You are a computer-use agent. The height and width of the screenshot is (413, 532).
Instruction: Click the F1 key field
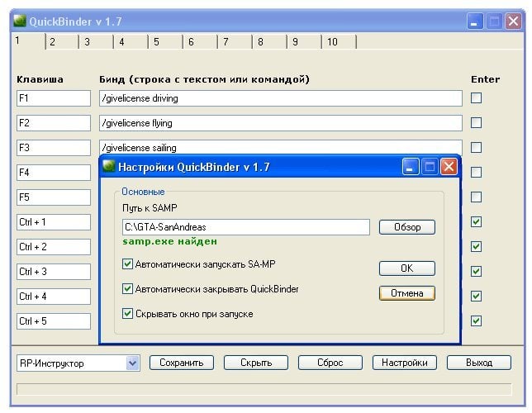(54, 98)
